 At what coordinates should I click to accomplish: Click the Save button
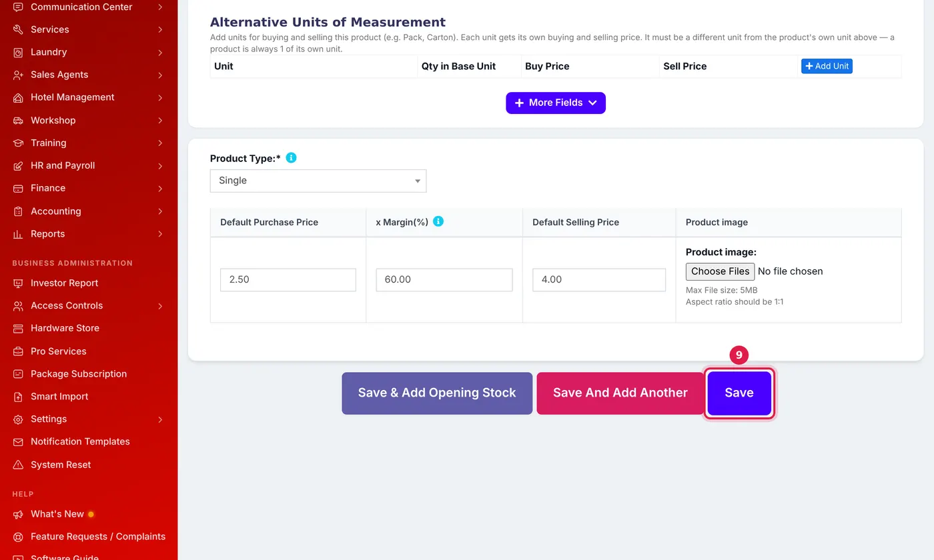[x=739, y=393]
